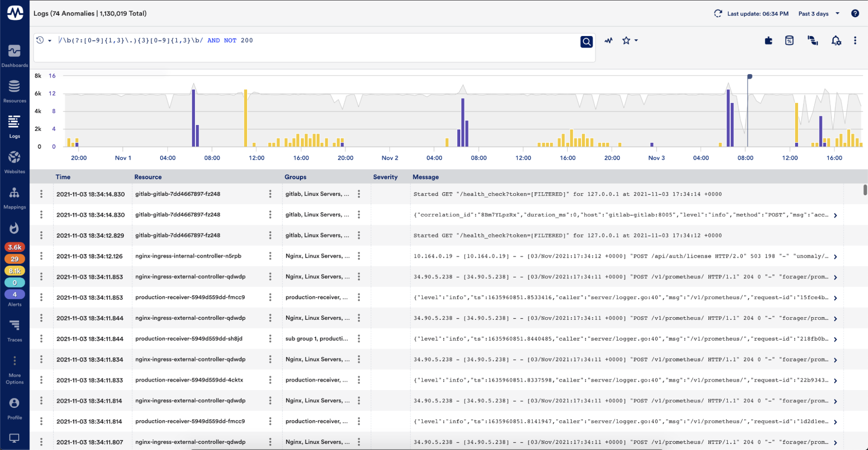Open the usage percentage icon
This screenshot has height=450, width=868.
[789, 40]
